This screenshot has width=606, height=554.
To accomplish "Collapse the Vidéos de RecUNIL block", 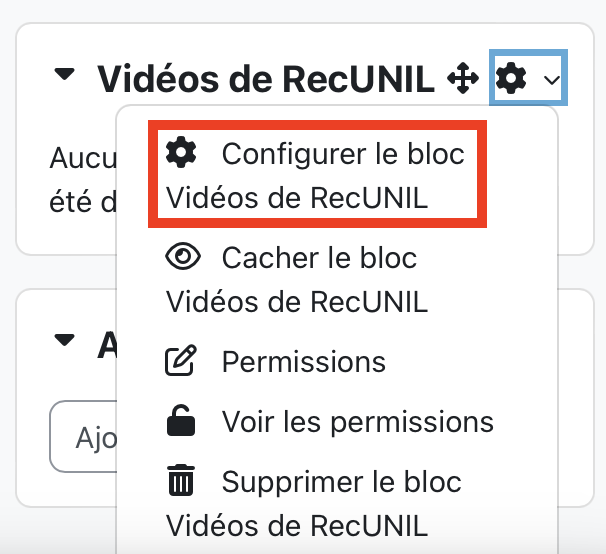I will click(x=65, y=76).
